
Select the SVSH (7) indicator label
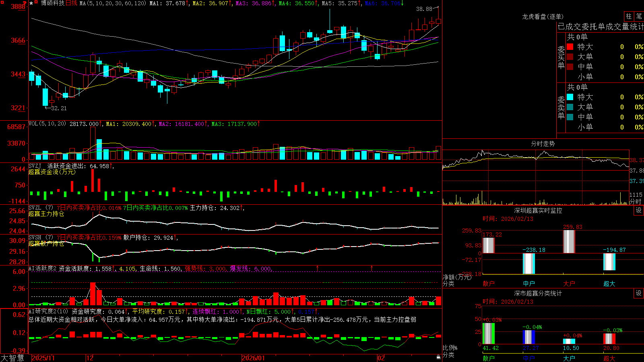(x=41, y=238)
